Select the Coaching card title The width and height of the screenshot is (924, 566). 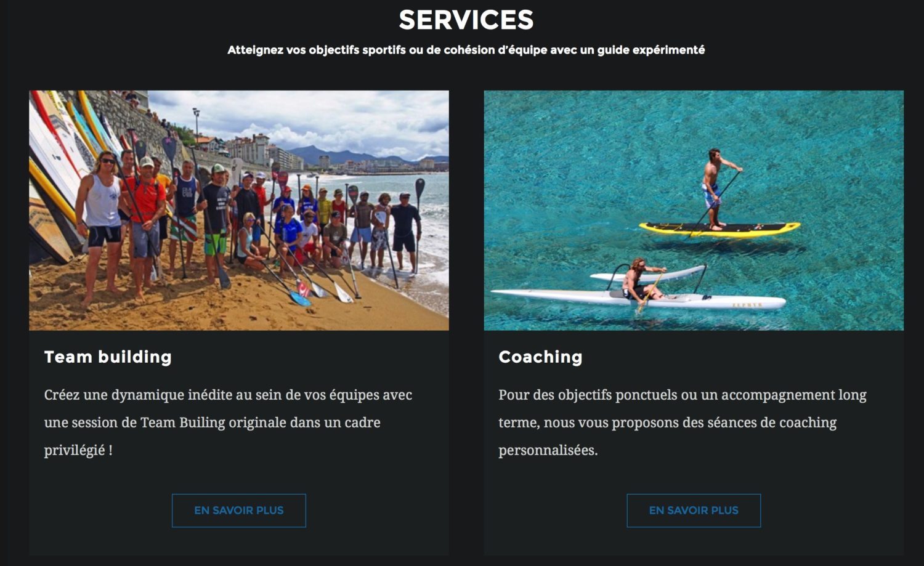point(540,357)
